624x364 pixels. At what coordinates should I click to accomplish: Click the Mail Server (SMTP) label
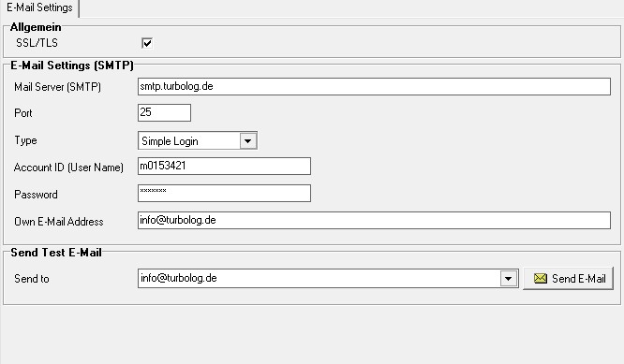(58, 87)
